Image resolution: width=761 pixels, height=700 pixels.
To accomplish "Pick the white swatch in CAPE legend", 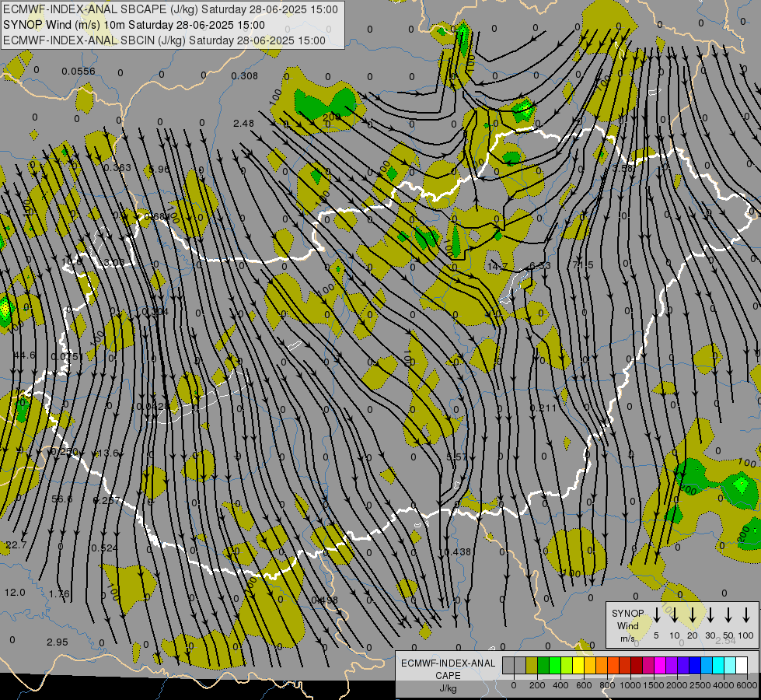I will click(x=741, y=666).
